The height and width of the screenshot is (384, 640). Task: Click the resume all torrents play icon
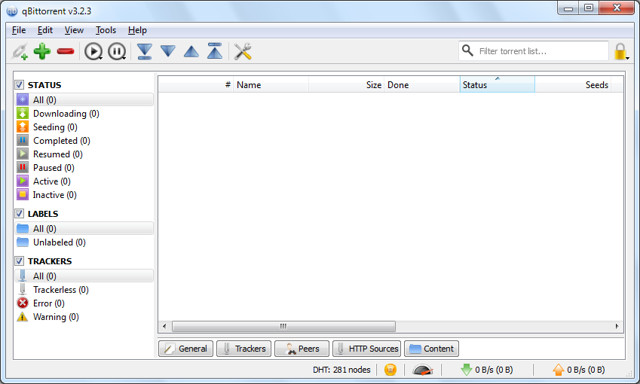tap(93, 51)
